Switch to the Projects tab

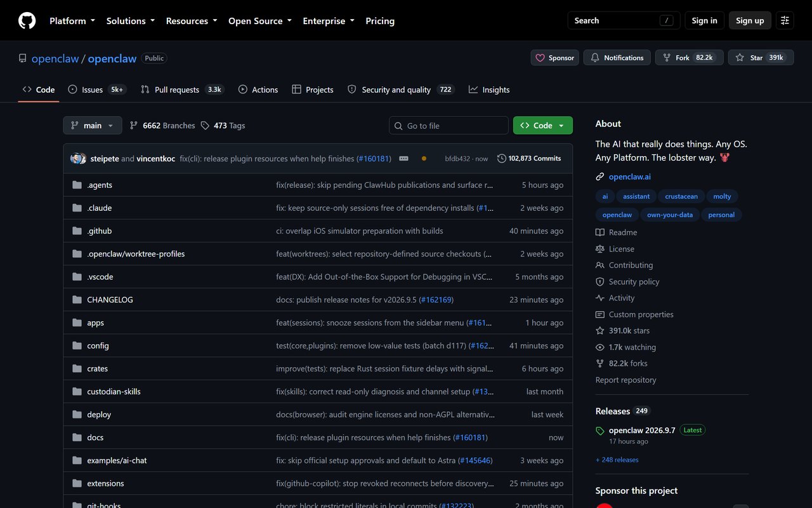coord(313,90)
